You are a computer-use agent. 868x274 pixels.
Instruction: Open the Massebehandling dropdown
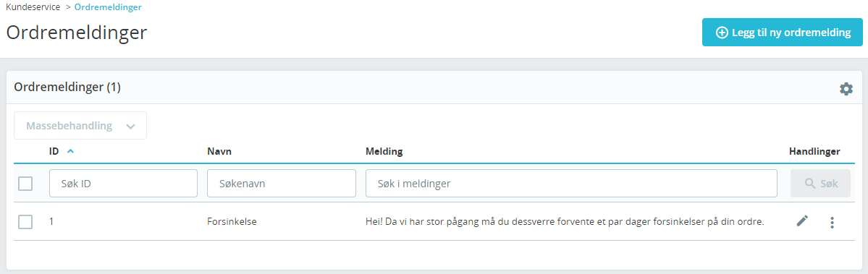click(x=80, y=126)
